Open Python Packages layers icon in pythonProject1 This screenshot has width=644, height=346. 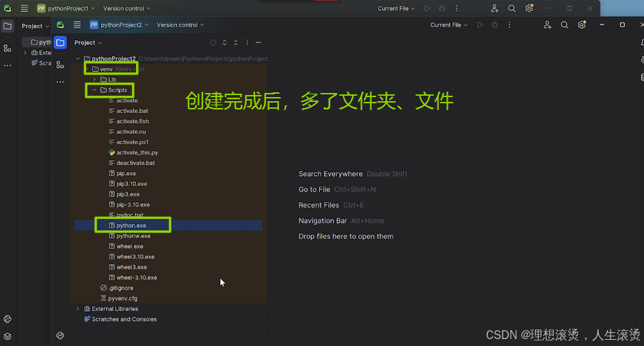tap(8, 336)
